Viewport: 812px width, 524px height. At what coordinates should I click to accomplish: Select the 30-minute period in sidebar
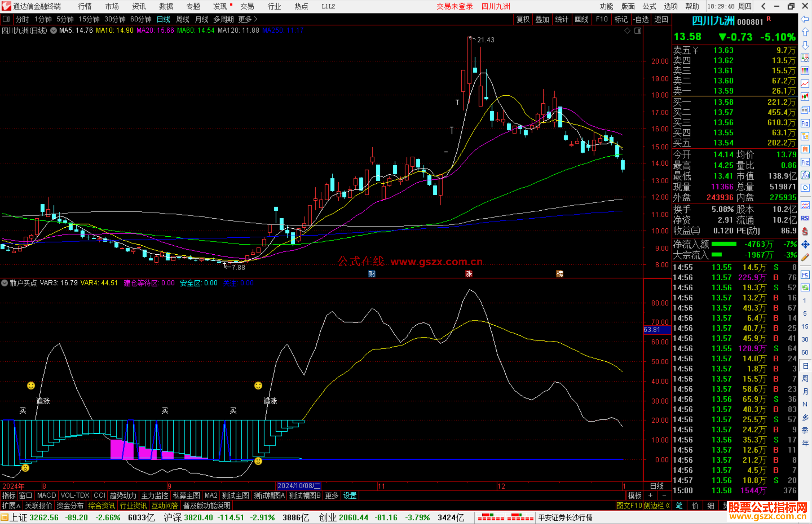pyautogui.click(x=804, y=339)
